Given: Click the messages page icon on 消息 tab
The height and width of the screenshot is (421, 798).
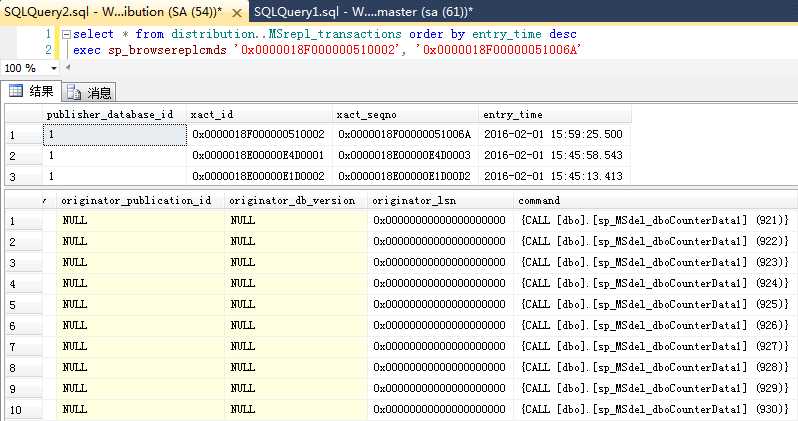Looking at the screenshot, I should coord(74,92).
